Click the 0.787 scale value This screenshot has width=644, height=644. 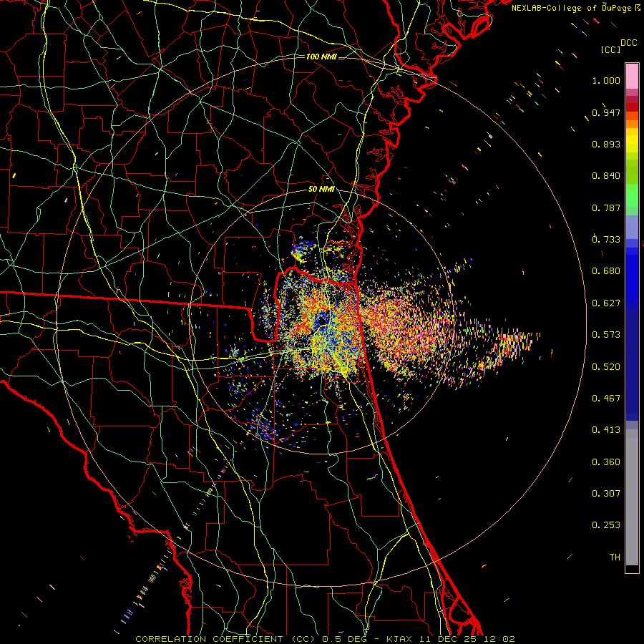pos(606,208)
